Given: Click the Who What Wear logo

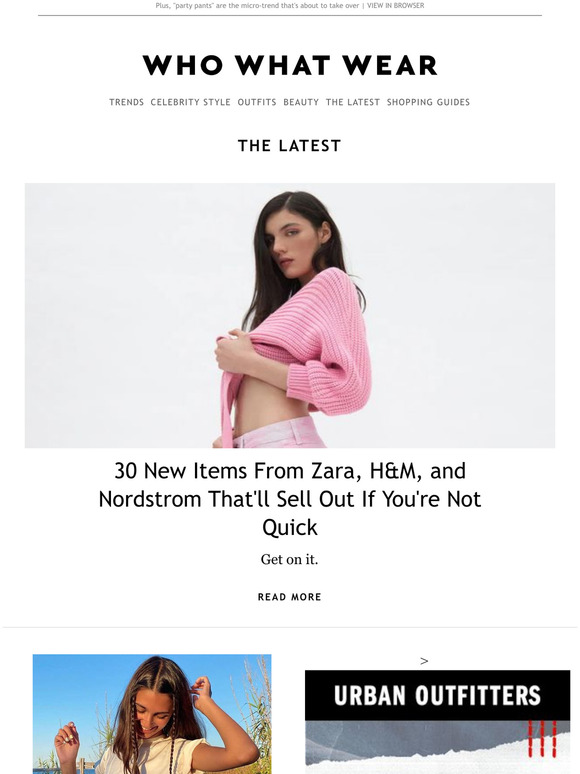Looking at the screenshot, I should pos(290,65).
